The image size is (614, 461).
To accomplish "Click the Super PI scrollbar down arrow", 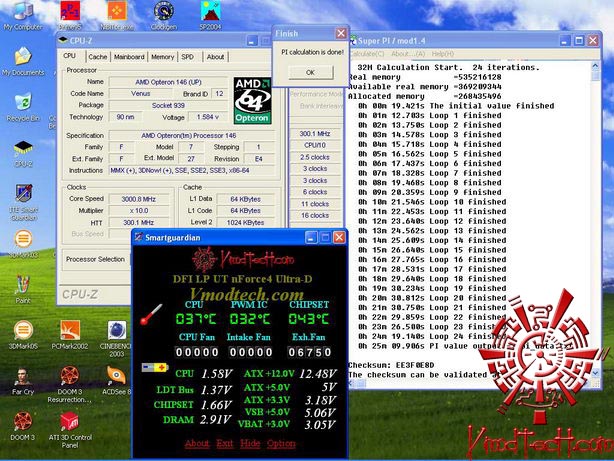I will pyautogui.click(x=595, y=373).
